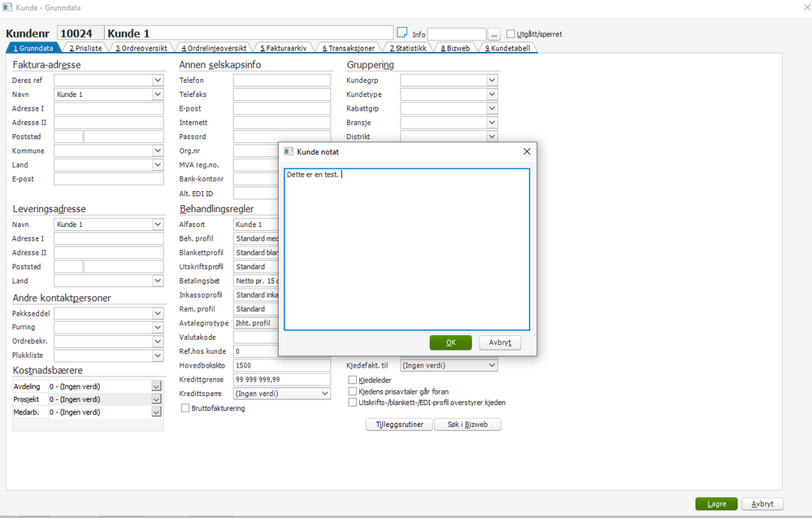Image resolution: width=812 pixels, height=518 pixels.
Task: Open Tilleggsrutiner
Action: click(399, 424)
